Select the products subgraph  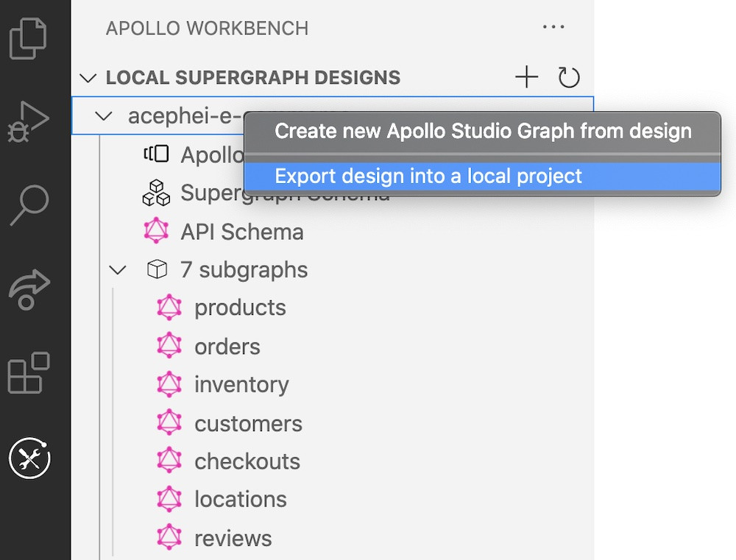click(240, 308)
